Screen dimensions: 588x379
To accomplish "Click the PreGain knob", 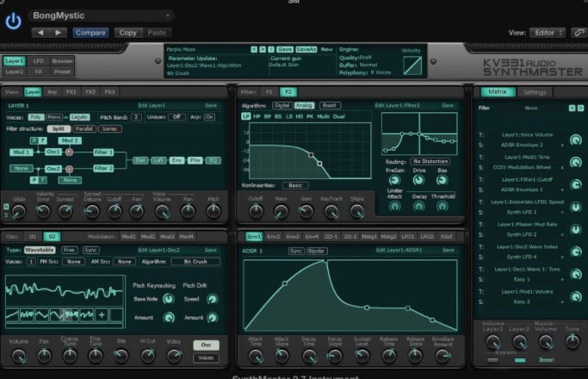I will 394,180.
